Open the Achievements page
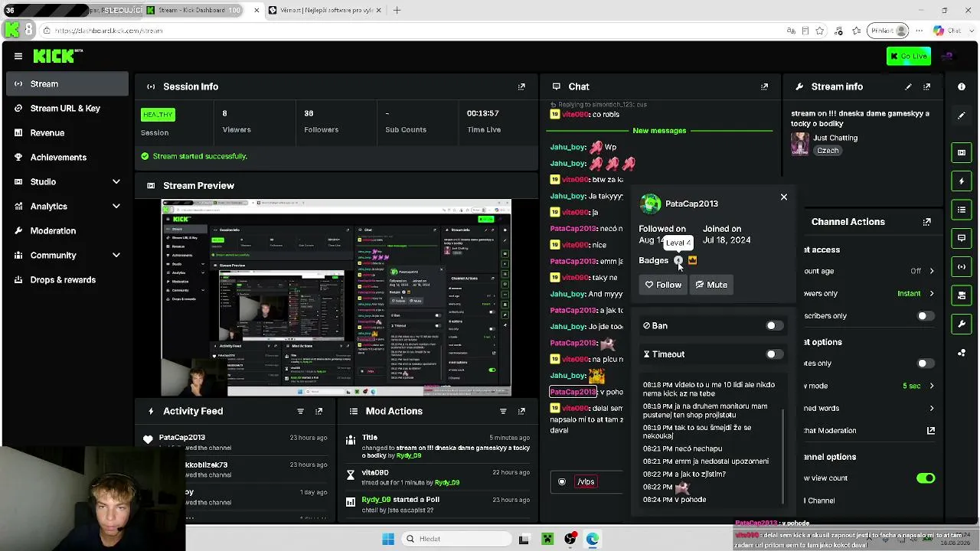980x551 pixels. pyautogui.click(x=67, y=157)
